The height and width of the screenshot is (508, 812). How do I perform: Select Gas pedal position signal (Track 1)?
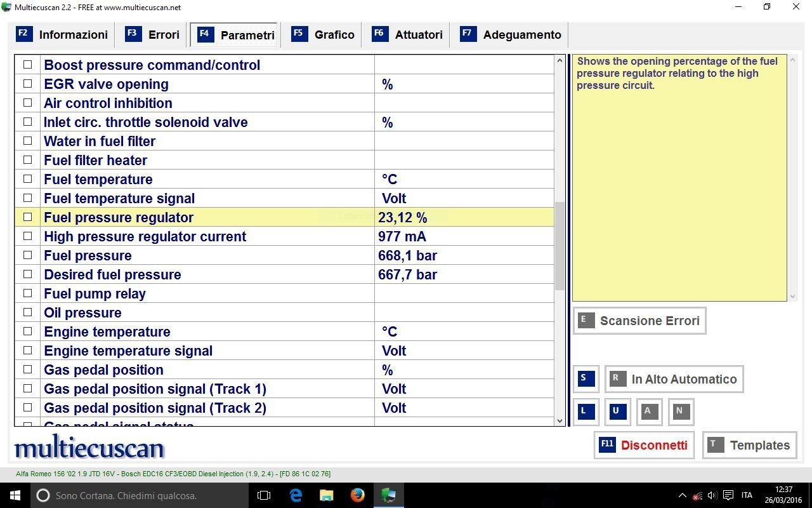[x=155, y=389]
